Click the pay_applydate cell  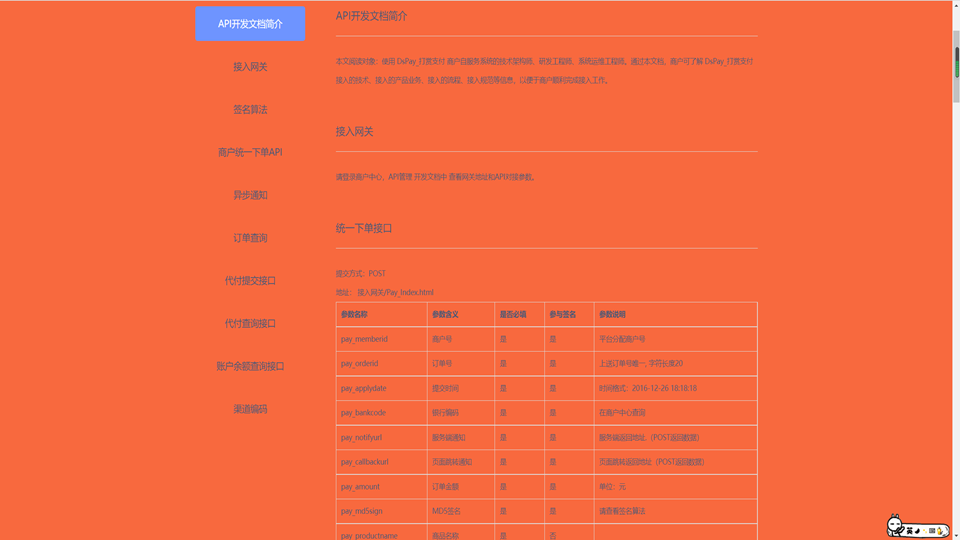point(381,388)
